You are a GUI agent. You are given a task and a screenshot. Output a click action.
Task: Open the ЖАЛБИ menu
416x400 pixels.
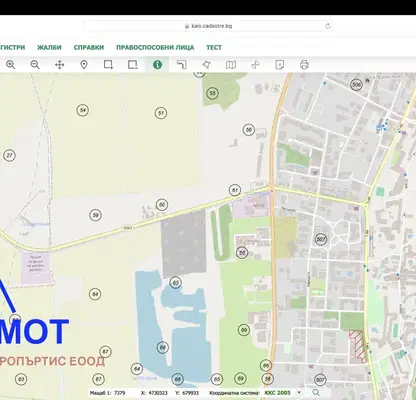point(49,47)
